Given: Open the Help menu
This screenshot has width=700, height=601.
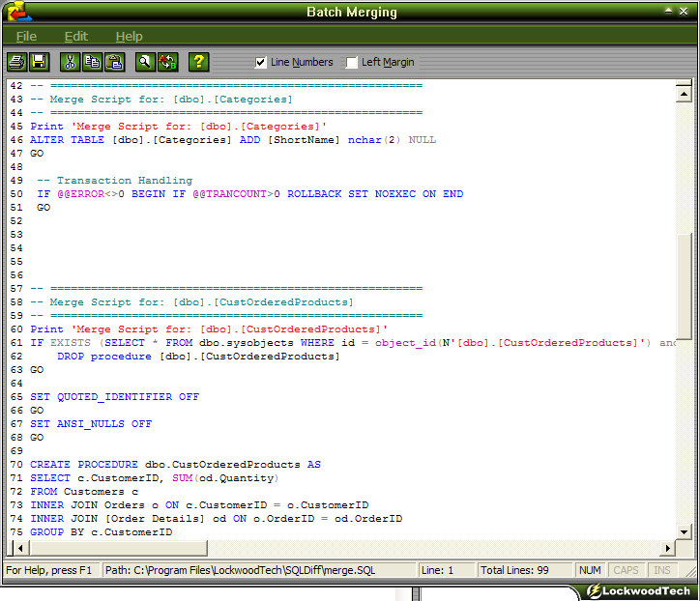Looking at the screenshot, I should click(129, 37).
